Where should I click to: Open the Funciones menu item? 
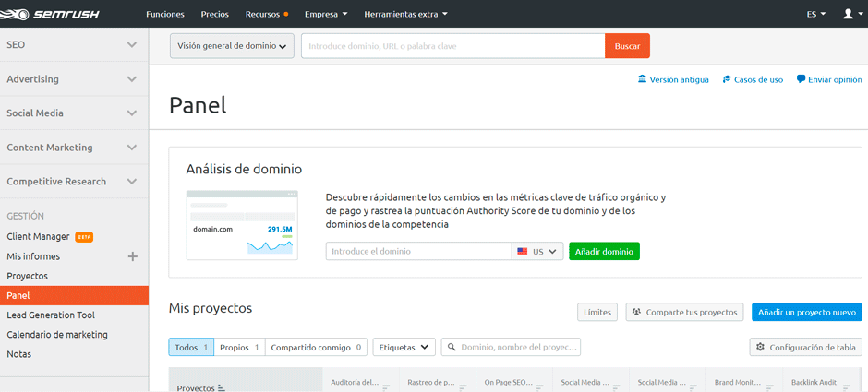[165, 15]
